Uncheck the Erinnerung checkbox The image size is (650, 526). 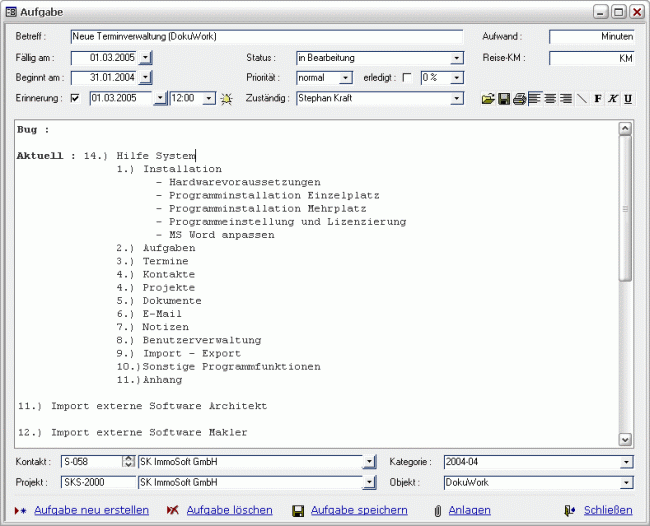coord(75,98)
